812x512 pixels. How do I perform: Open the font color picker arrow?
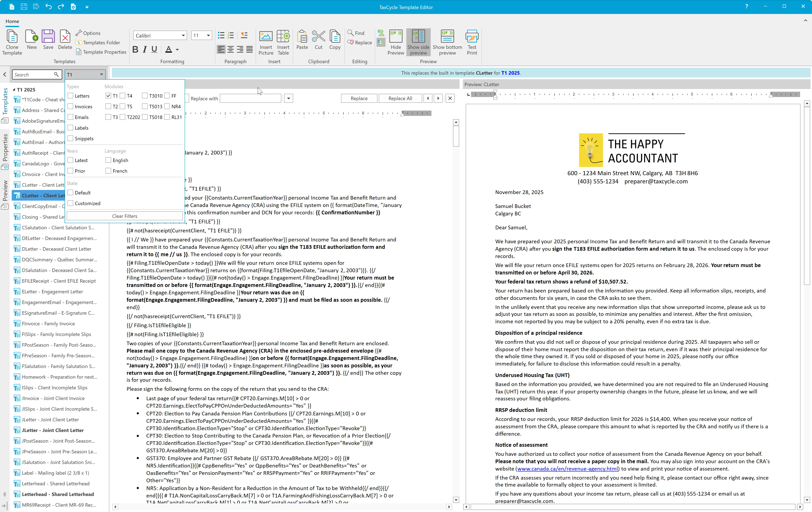[177, 50]
